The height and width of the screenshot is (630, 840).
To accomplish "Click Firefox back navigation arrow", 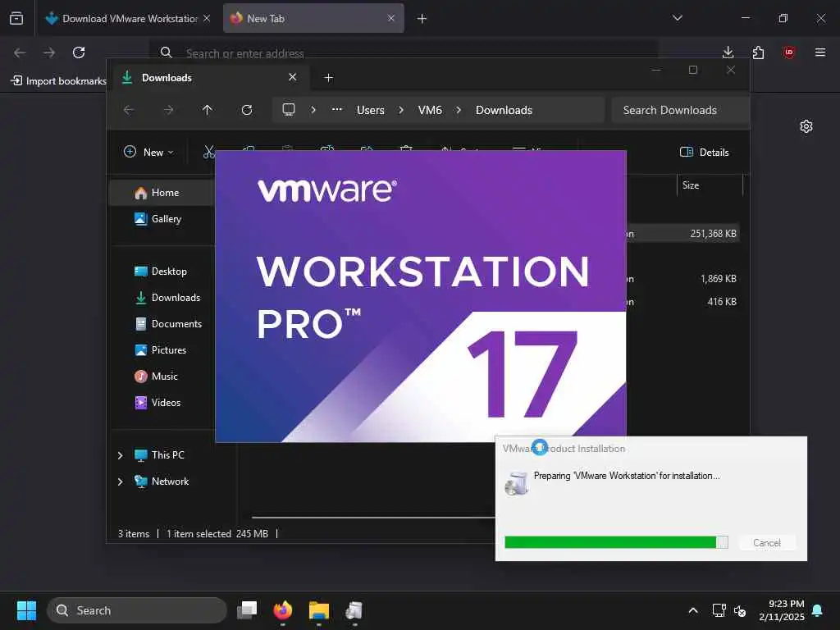I will coord(20,52).
